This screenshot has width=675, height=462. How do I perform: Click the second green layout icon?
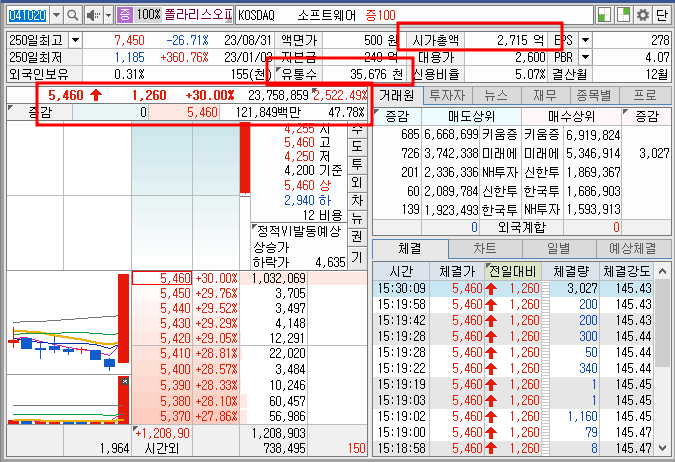pos(624,15)
